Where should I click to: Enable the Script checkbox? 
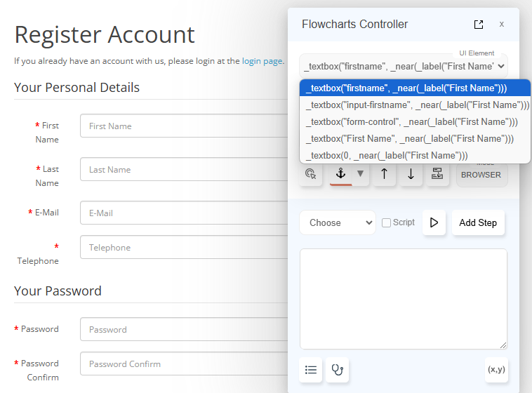[386, 222]
